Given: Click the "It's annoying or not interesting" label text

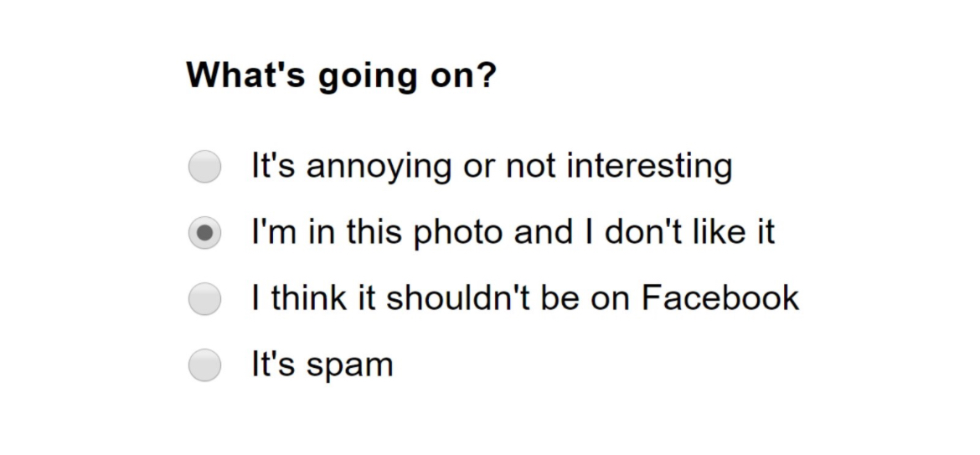Looking at the screenshot, I should pos(492,165).
